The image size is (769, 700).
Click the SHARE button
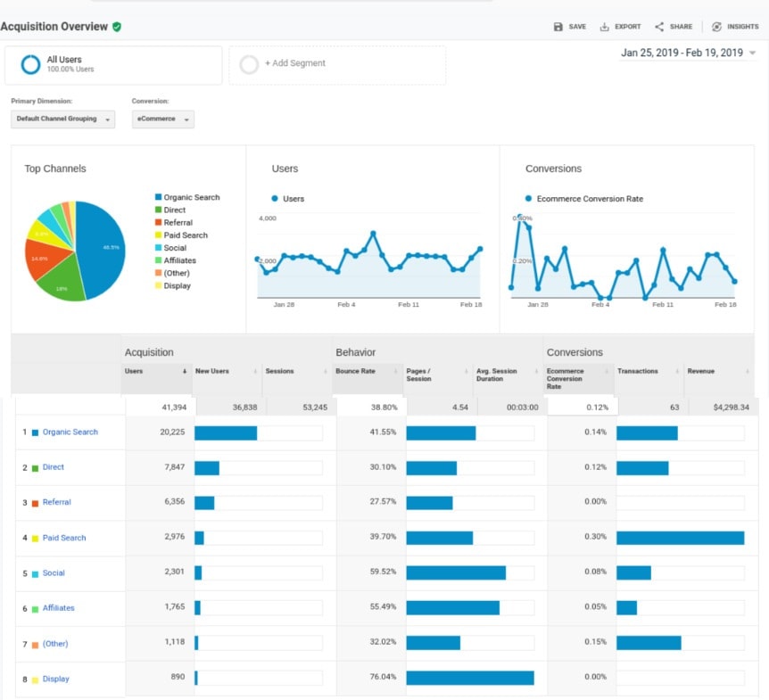(674, 27)
